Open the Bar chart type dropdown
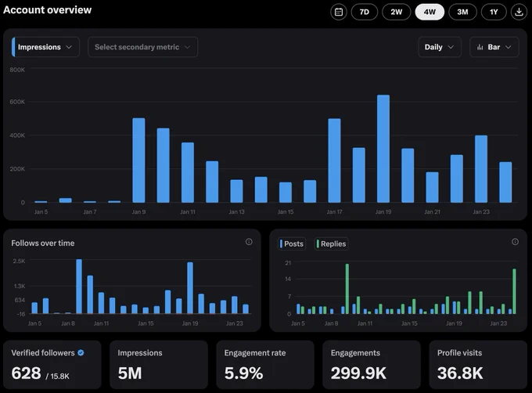Screen dimensions: 532x393 click(494, 47)
